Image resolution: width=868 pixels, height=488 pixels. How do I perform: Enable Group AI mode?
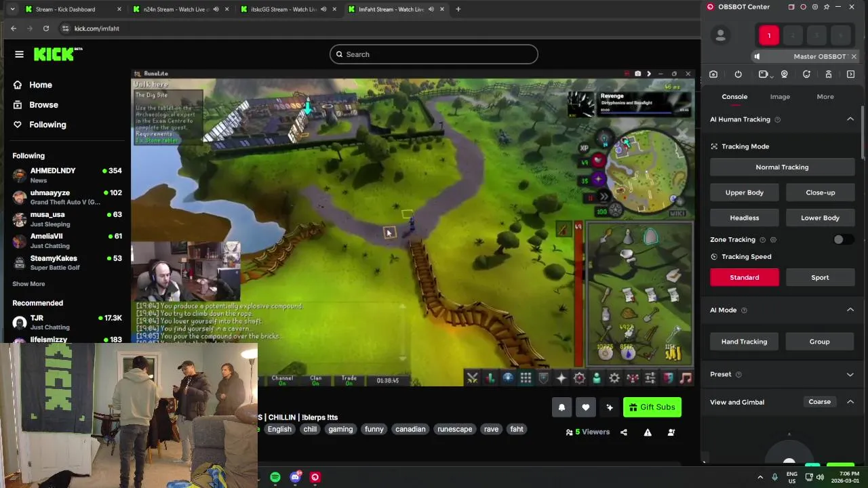[x=820, y=342]
